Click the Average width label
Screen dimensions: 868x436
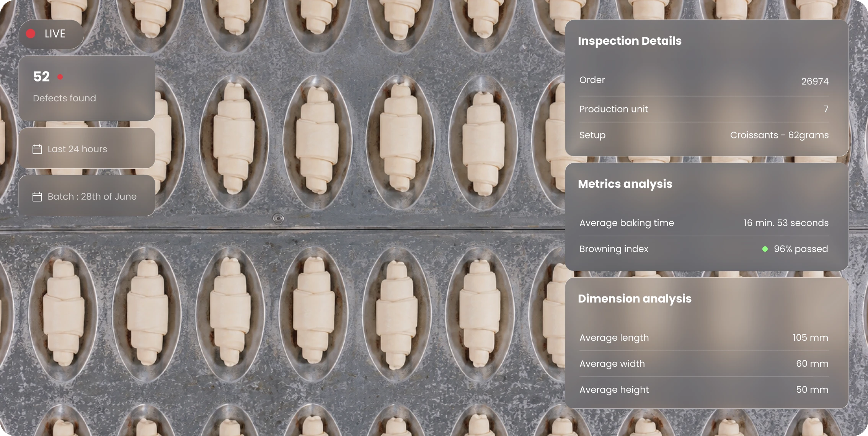[x=612, y=364]
